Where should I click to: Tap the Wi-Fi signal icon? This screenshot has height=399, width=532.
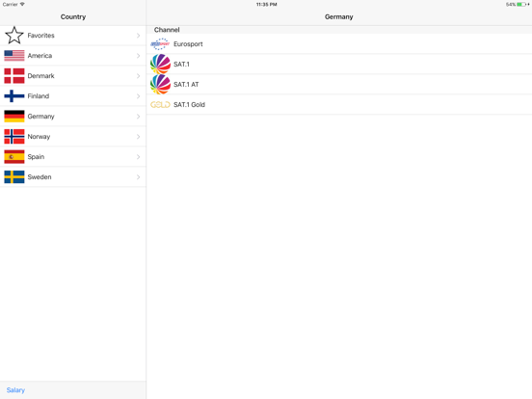coord(22,4)
